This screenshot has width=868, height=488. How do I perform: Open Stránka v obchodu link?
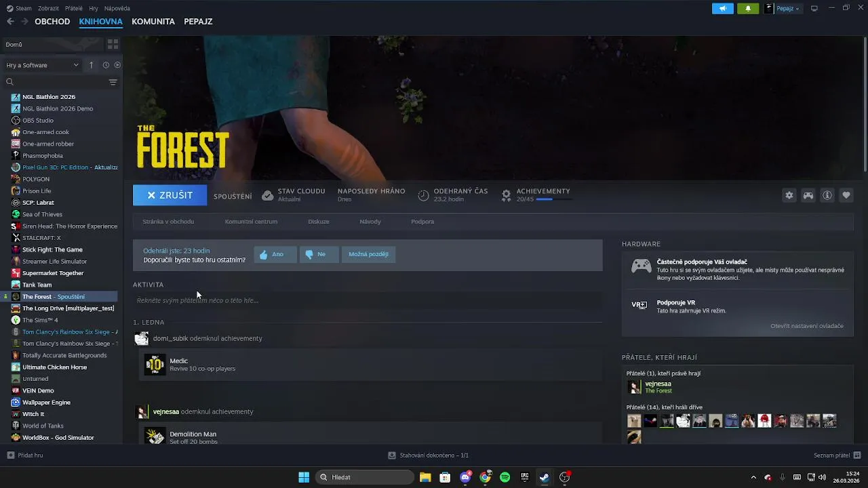[x=168, y=222]
